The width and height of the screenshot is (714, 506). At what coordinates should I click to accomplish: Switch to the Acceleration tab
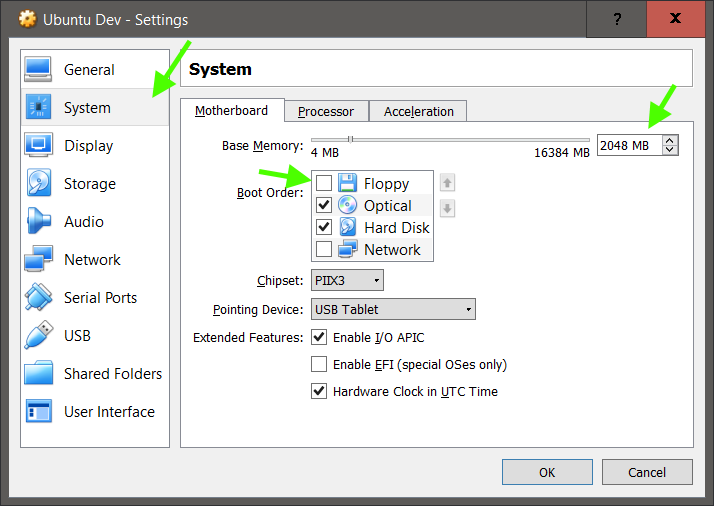pos(418,112)
